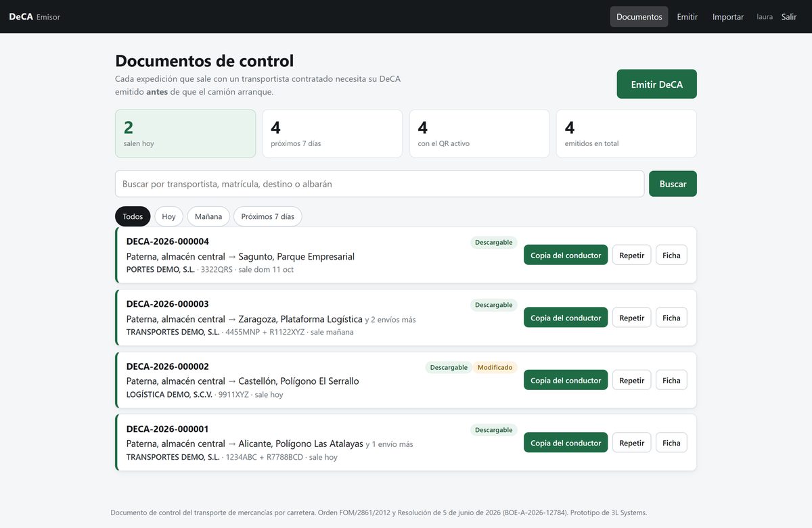Open Ficha for DECA-2026-000001

point(671,443)
